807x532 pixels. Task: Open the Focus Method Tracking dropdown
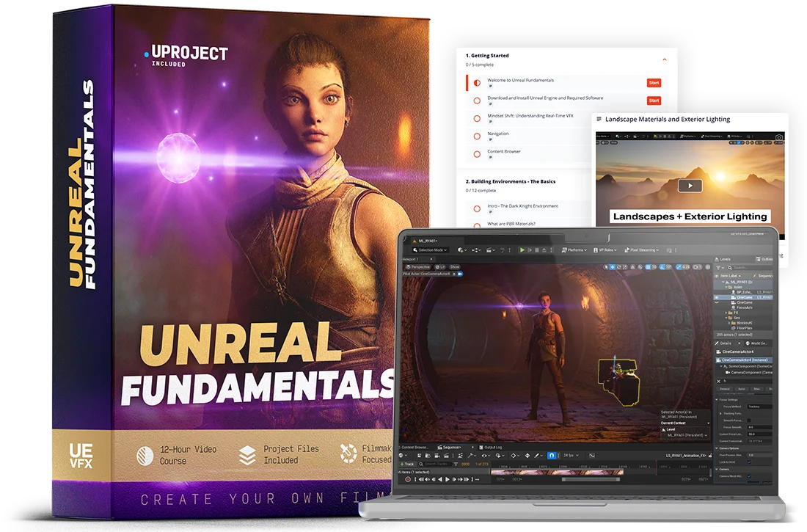pyautogui.click(x=759, y=407)
